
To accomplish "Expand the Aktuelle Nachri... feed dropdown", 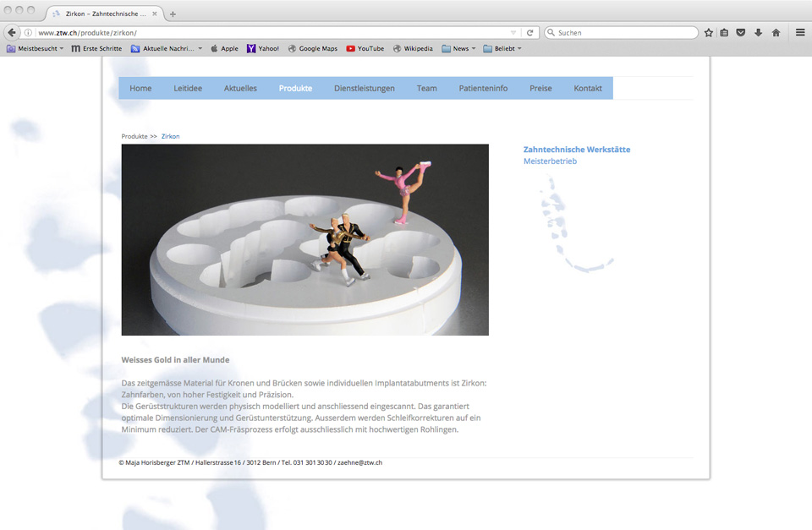I will (167, 49).
